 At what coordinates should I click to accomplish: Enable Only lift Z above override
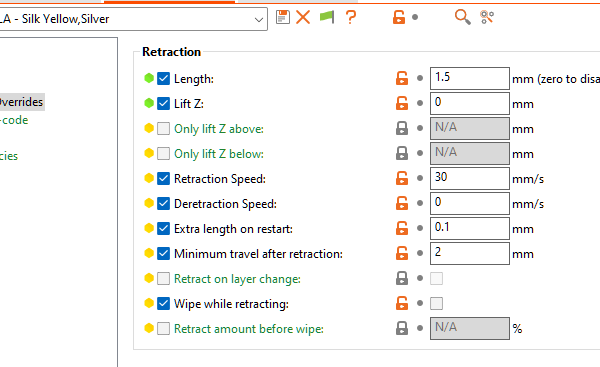[163, 129]
